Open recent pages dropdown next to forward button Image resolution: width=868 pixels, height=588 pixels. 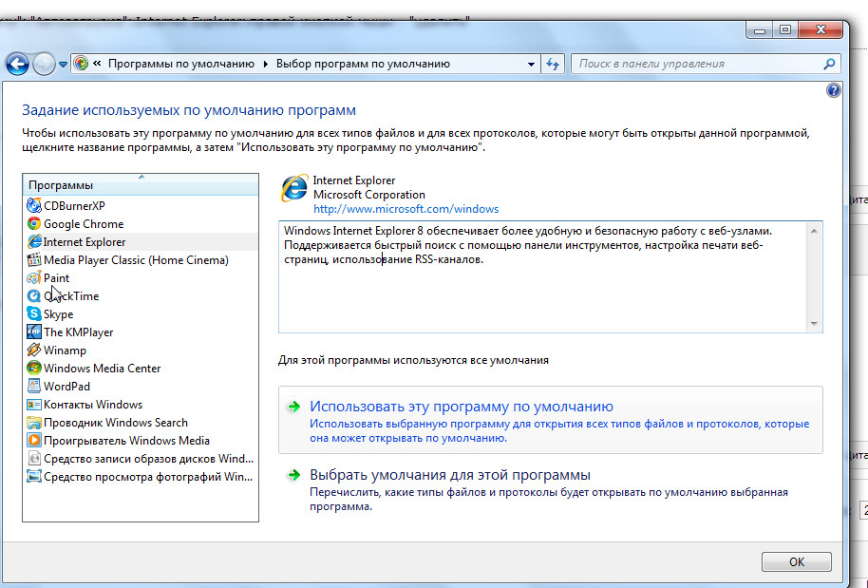click(63, 65)
